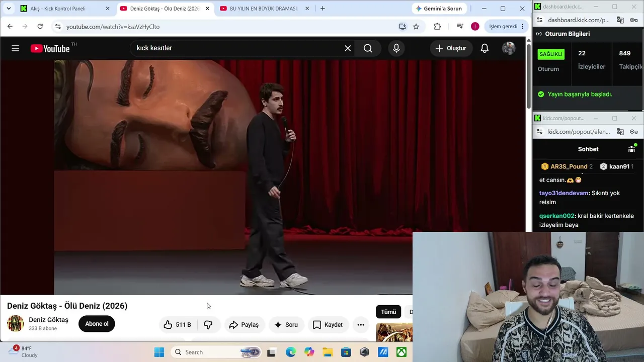Screen dimensions: 644x362
Task: Click the Yayın başarıyla başladı message
Action: (x=580, y=94)
